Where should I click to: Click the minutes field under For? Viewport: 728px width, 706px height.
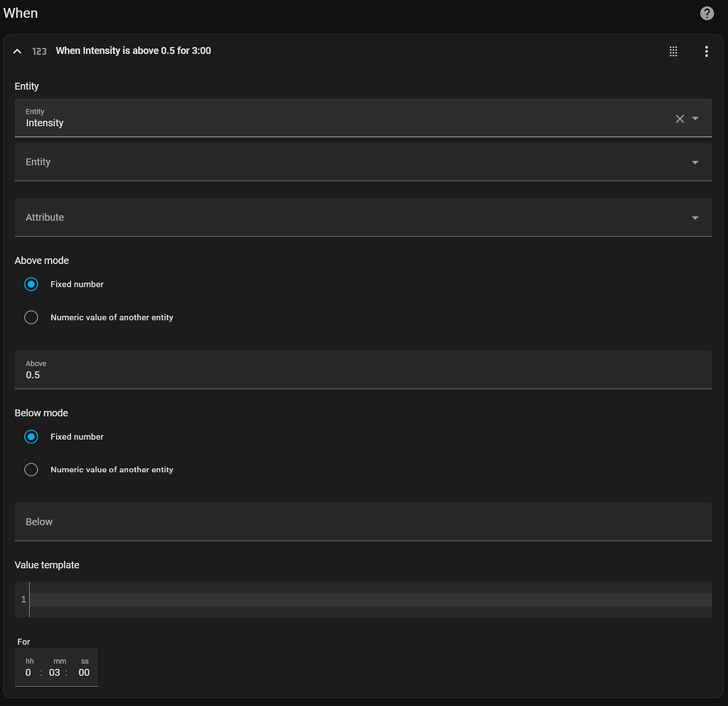pos(55,673)
